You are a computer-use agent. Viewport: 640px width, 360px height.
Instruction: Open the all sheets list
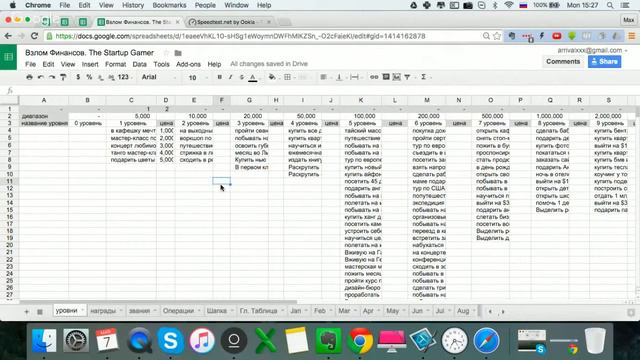point(40,312)
